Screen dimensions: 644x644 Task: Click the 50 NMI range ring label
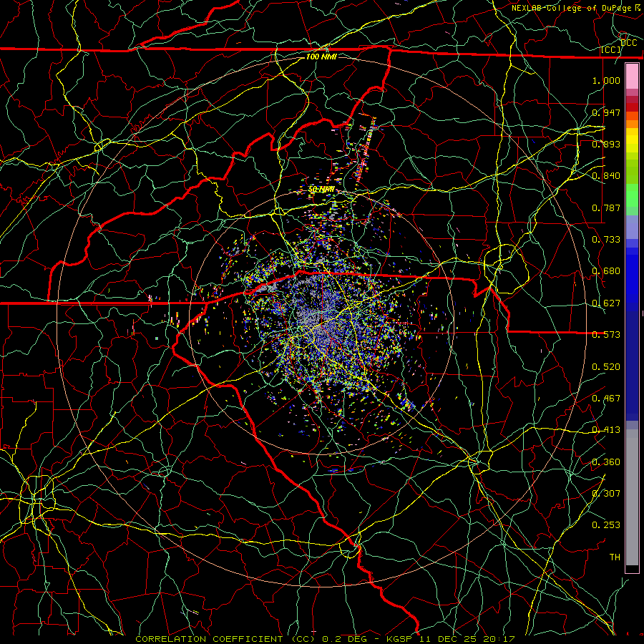pos(321,190)
